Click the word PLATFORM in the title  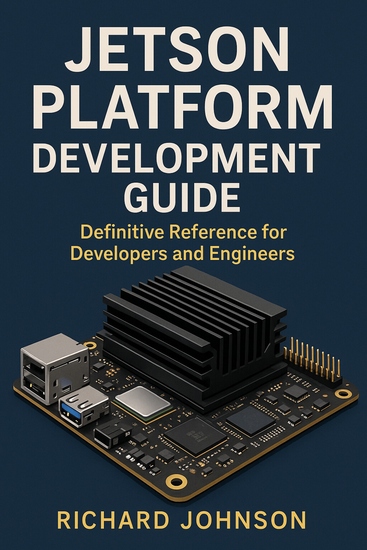tap(182, 107)
